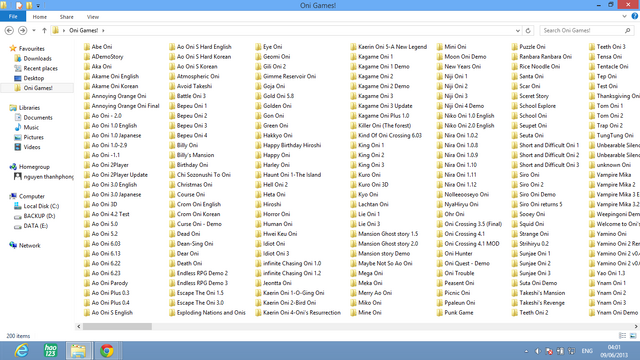Open the Help question mark icon
The height and width of the screenshot is (360, 640).
pos(635,16)
